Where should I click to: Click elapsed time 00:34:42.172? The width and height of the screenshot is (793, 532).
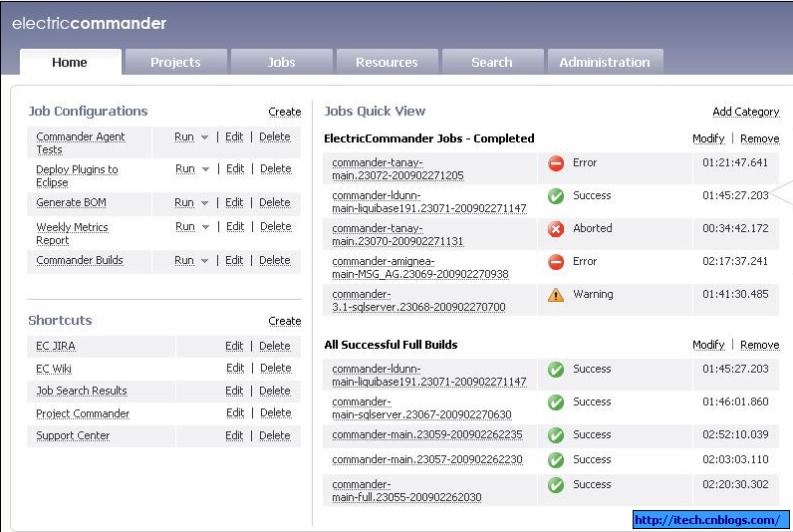point(735,228)
